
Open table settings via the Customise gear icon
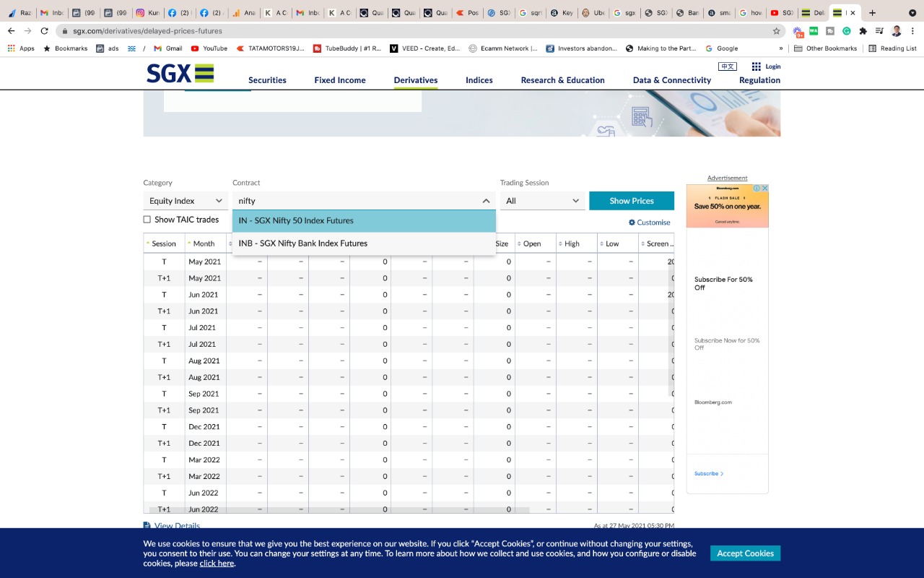pyautogui.click(x=632, y=223)
